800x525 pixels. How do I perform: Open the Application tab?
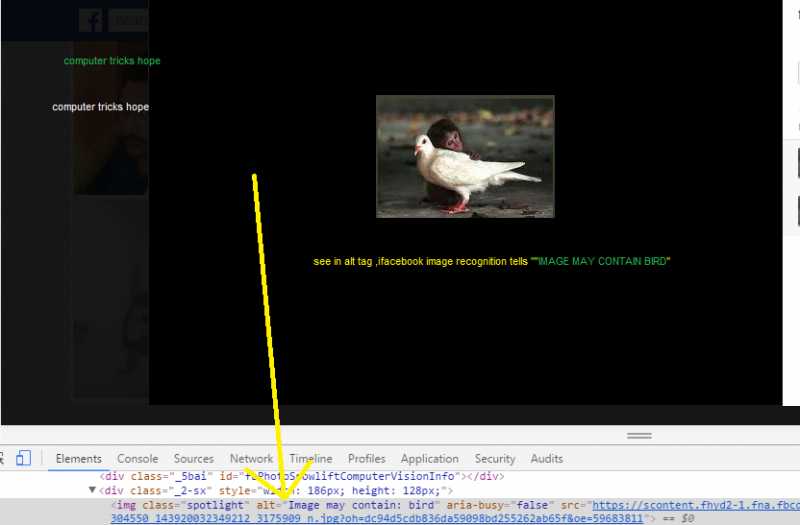(430, 459)
